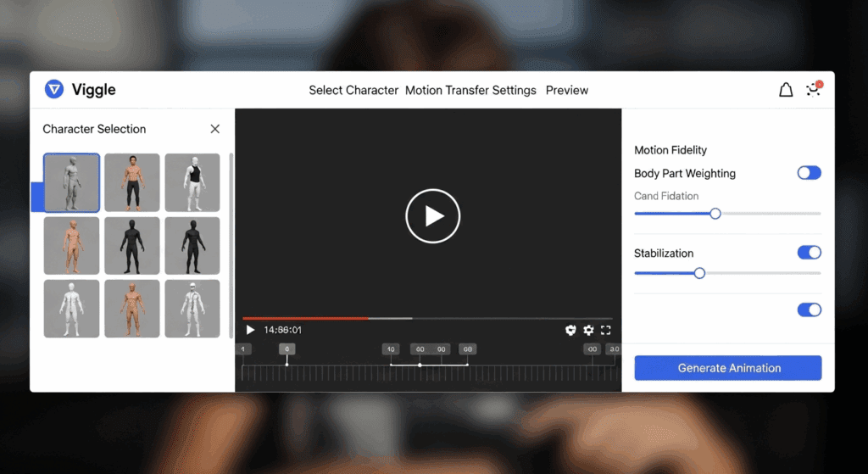Viewport: 868px width, 474px height.
Task: Click the timeline marker labeled 10
Action: (x=390, y=349)
